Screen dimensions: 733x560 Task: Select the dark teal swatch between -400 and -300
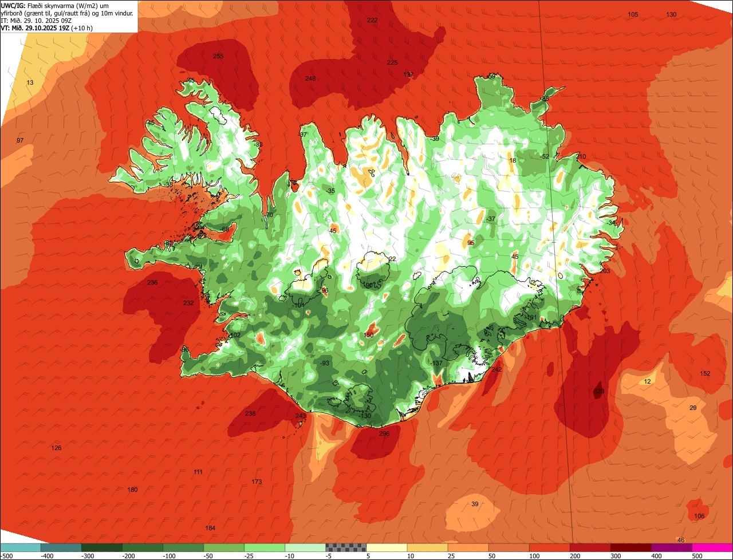pos(61,547)
